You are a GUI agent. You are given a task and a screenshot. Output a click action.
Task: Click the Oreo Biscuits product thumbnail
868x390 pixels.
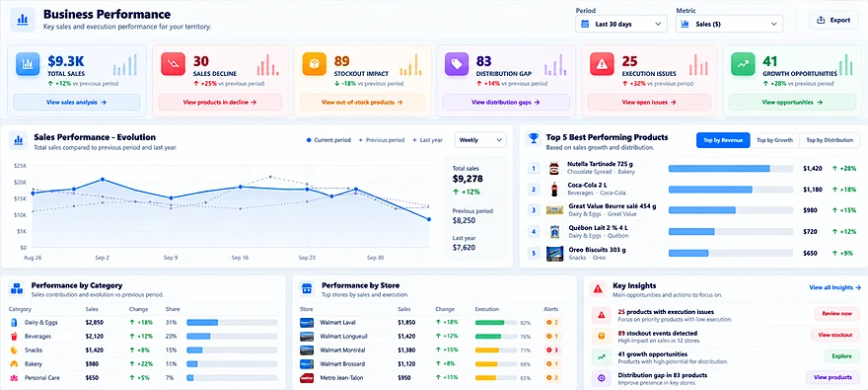[554, 254]
